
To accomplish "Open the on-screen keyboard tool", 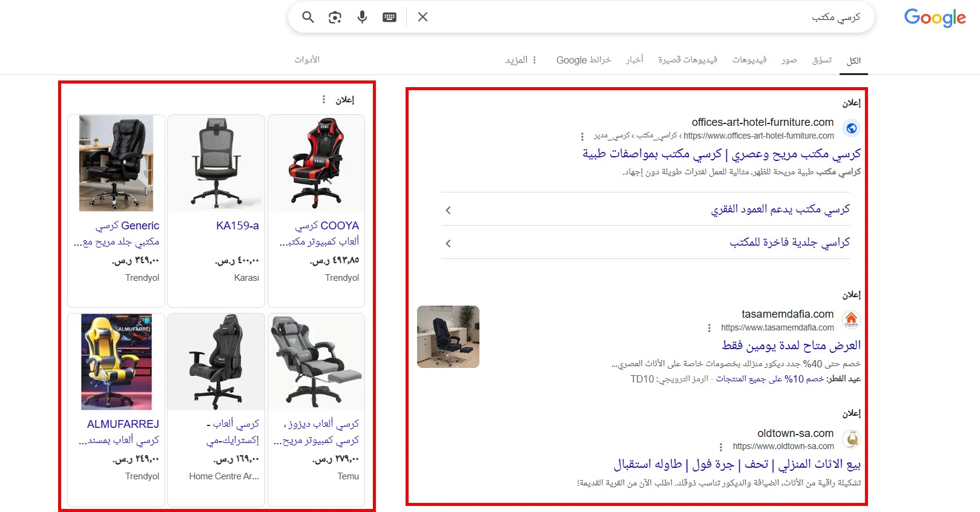I will 390,17.
